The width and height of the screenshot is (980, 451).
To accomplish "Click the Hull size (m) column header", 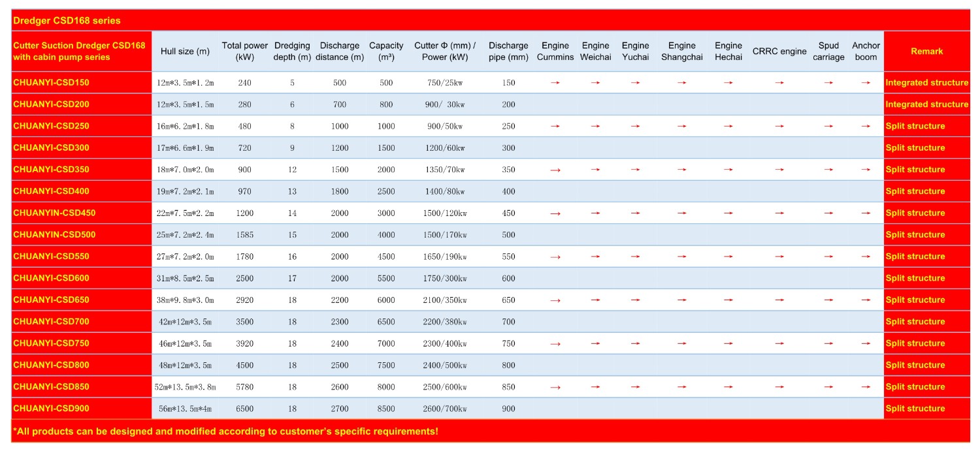I will [185, 52].
